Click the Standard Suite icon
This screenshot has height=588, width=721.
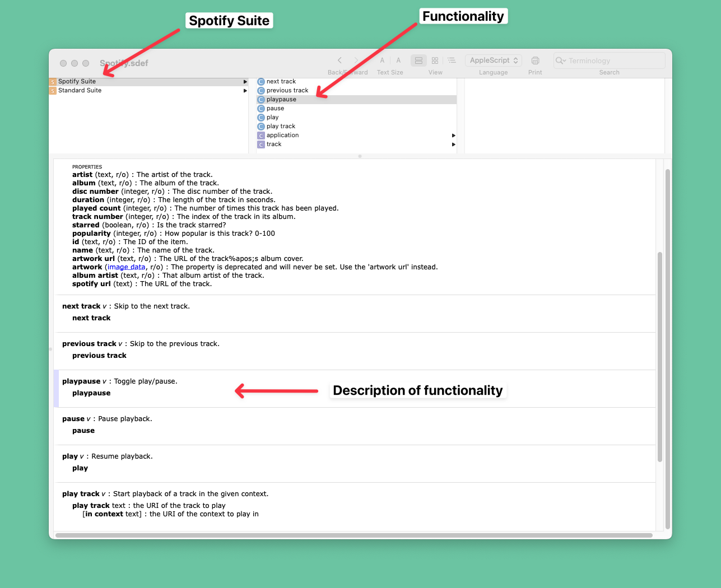pos(53,91)
